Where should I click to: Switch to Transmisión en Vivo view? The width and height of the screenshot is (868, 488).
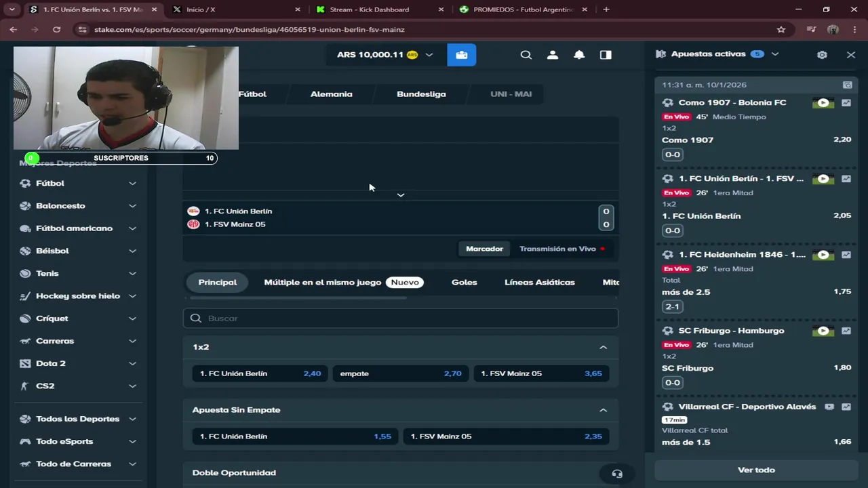click(562, 249)
